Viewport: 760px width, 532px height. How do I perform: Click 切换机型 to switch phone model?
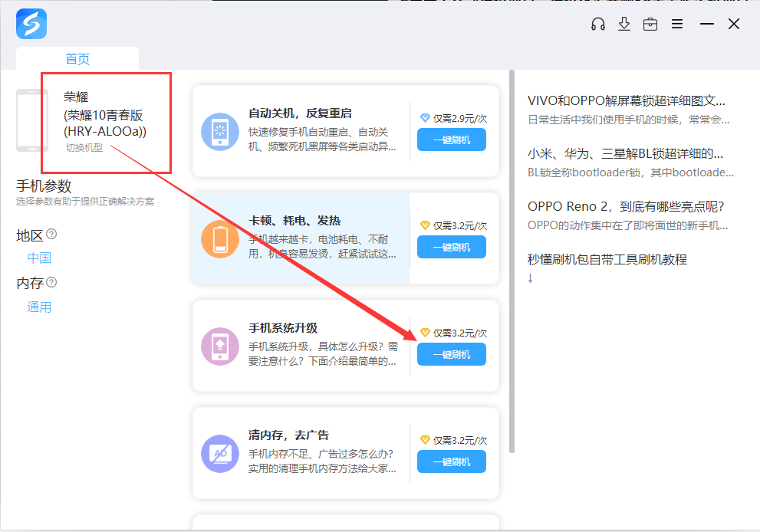84,148
